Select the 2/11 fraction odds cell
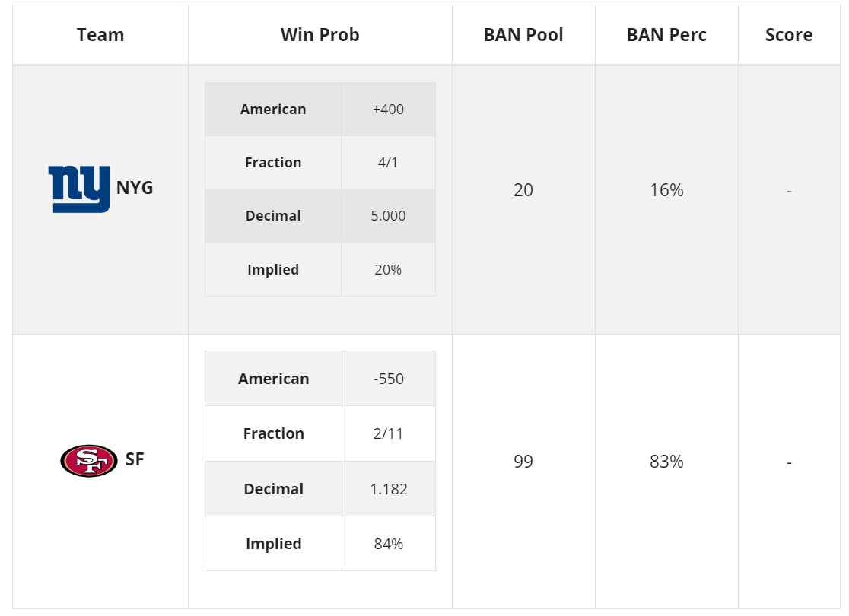Viewport: 849px width, 616px height. click(x=389, y=433)
